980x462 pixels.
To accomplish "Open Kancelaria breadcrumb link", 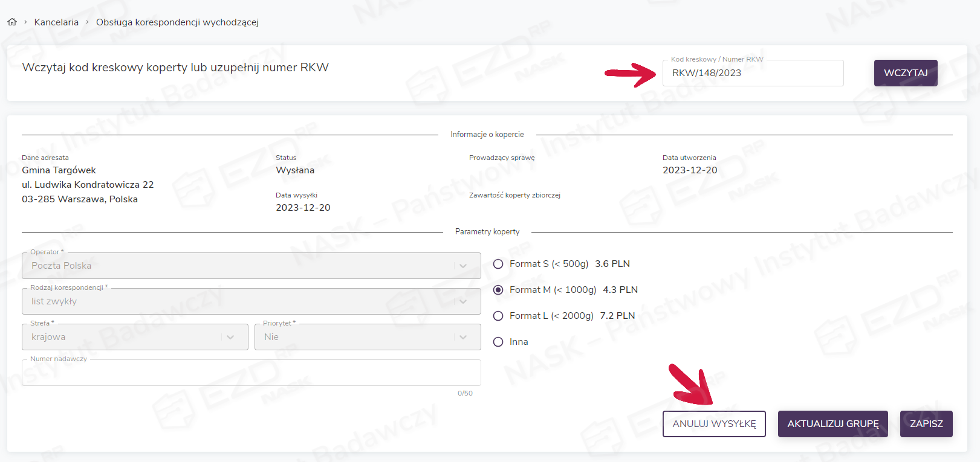I will pyautogui.click(x=56, y=22).
